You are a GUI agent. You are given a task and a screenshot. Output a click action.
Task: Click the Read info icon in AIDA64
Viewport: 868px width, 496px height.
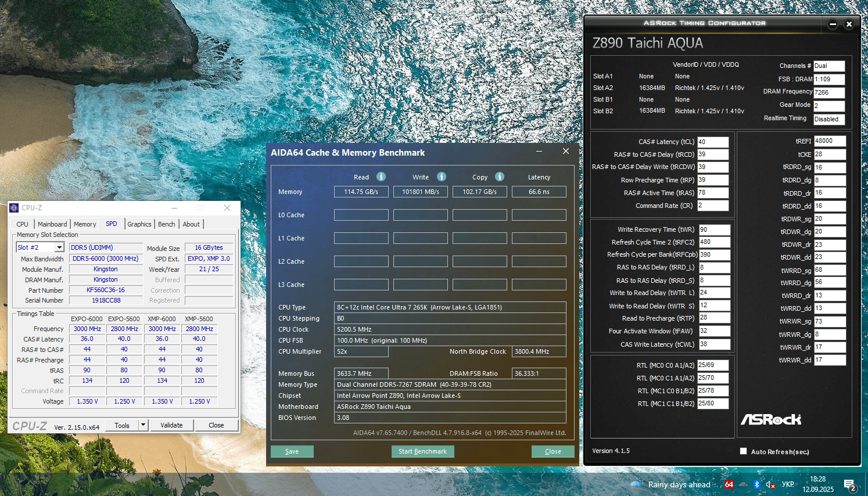coord(381,177)
